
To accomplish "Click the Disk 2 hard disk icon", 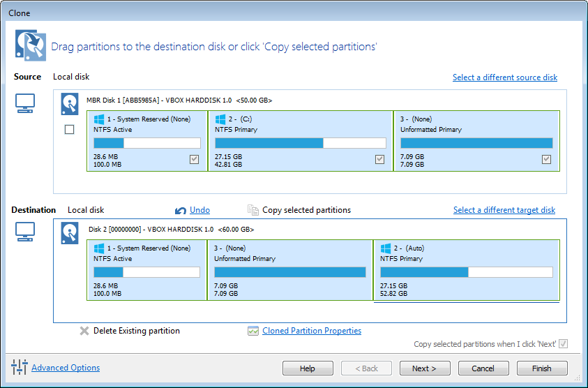I will (70, 233).
